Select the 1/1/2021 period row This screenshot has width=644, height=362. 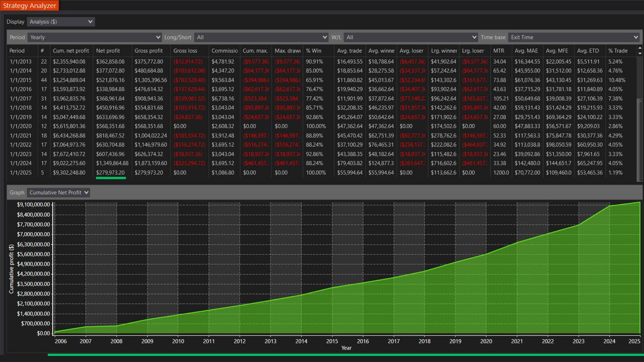322,135
